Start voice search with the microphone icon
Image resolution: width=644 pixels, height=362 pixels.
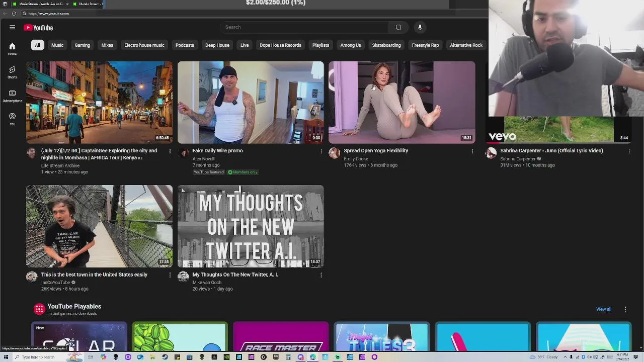420,27
